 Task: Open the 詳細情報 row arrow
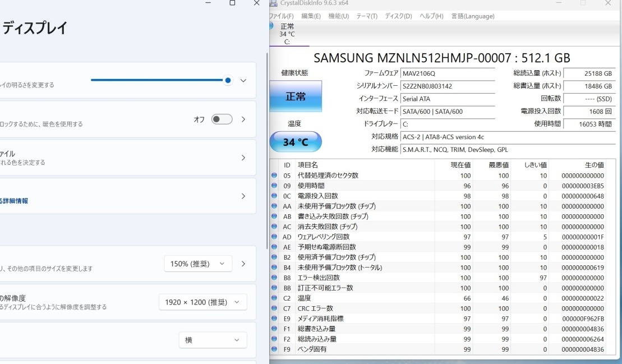(x=243, y=196)
